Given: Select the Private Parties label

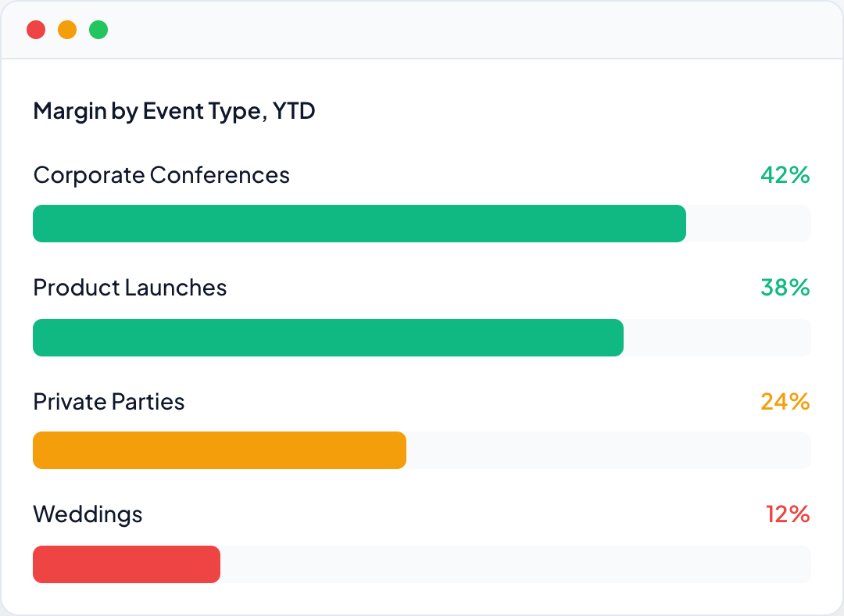Looking at the screenshot, I should pos(109,402).
